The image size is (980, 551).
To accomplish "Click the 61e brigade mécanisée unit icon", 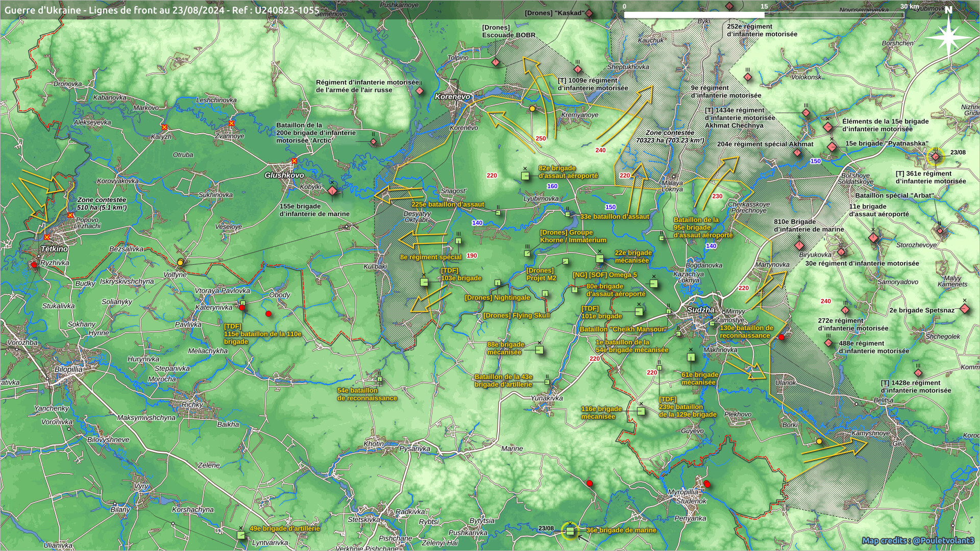I will [691, 357].
